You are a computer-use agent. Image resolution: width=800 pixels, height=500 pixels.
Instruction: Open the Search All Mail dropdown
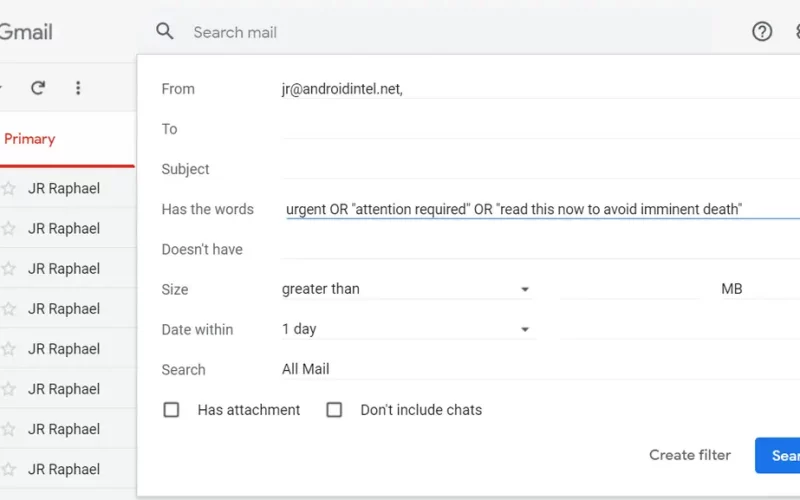click(x=541, y=369)
